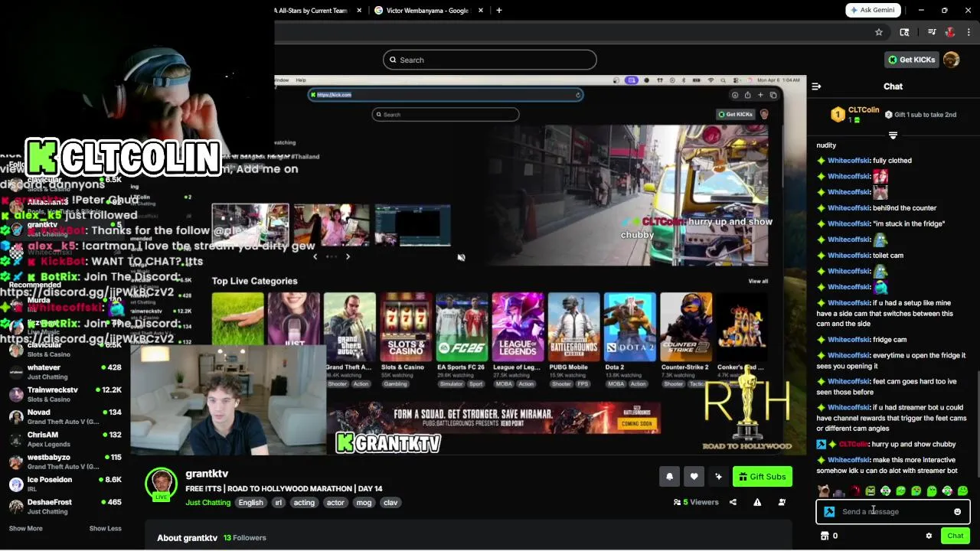980x551 pixels.
Task: Focus the Kick Search field
Action: coord(489,60)
